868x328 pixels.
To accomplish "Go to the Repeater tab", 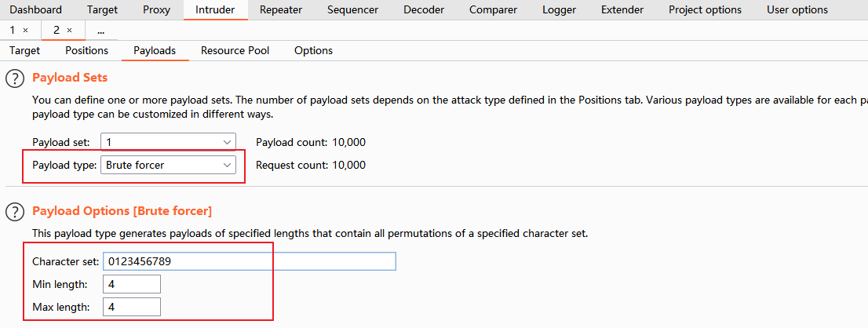I will [281, 10].
